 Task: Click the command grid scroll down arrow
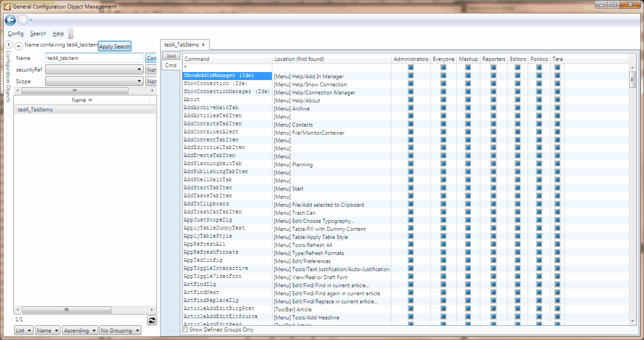pyautogui.click(x=632, y=321)
